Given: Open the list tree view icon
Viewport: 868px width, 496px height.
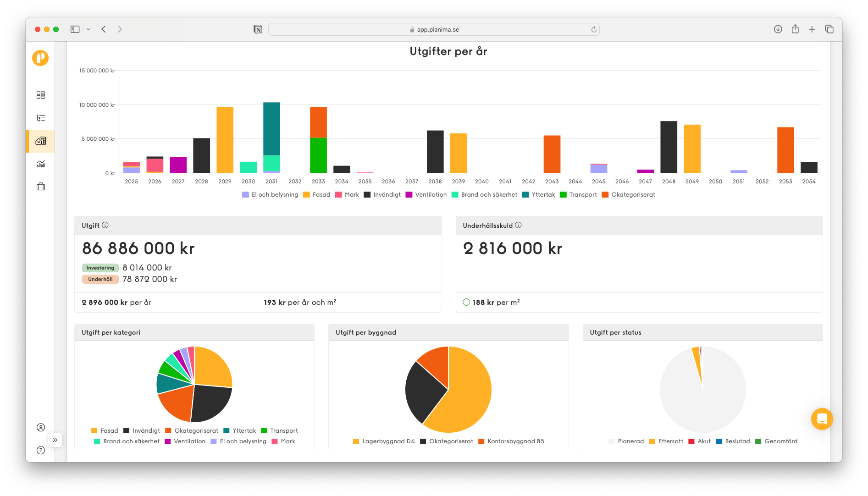Looking at the screenshot, I should point(41,118).
